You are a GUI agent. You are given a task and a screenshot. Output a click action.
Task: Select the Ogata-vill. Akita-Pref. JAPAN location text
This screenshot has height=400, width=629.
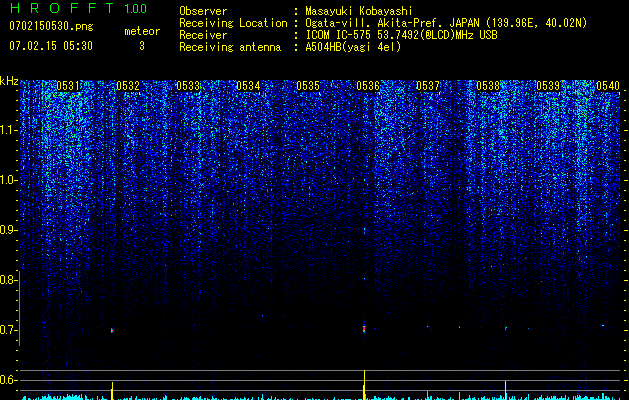click(x=390, y=23)
